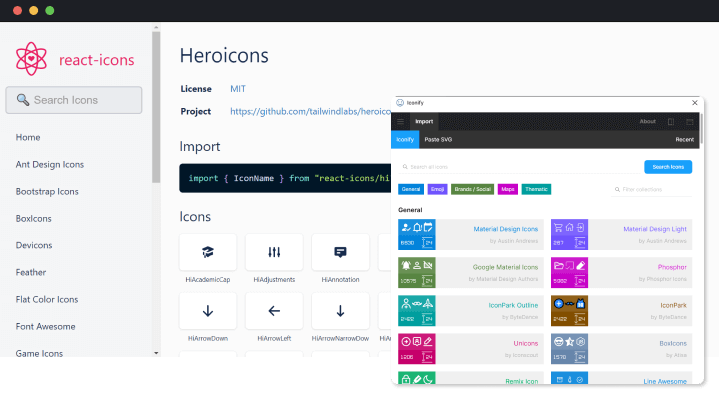Open the Unicons pink collection thumbnail
The image size is (719, 398).
pos(416,348)
